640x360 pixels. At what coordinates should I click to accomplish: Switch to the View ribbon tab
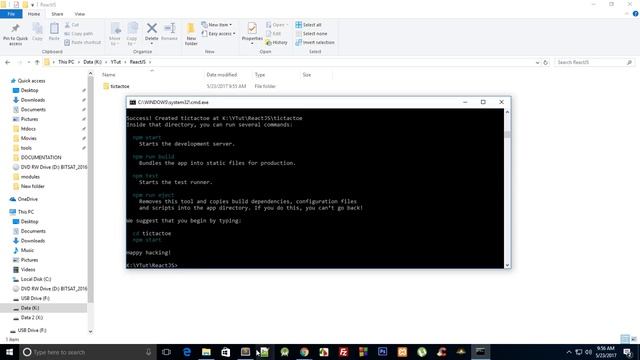pyautogui.click(x=80, y=14)
